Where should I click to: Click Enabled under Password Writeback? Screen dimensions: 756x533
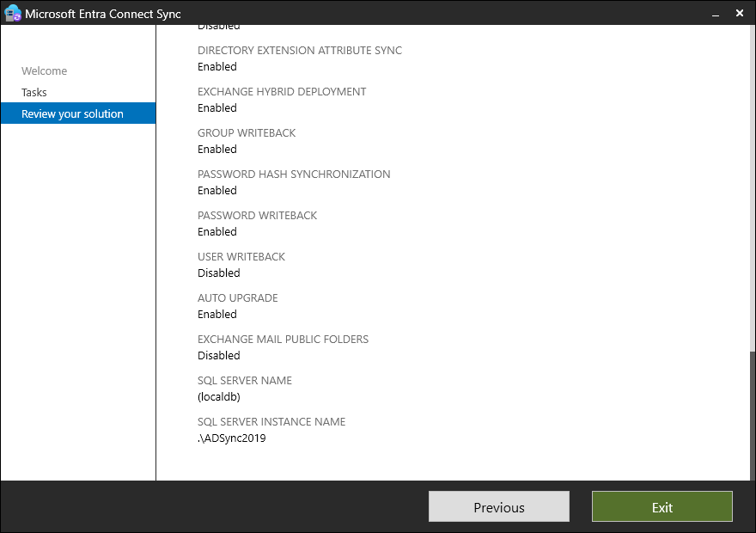click(217, 231)
